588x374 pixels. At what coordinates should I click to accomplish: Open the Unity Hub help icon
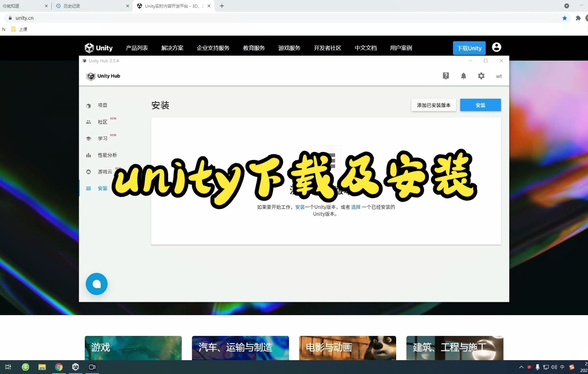pos(446,76)
